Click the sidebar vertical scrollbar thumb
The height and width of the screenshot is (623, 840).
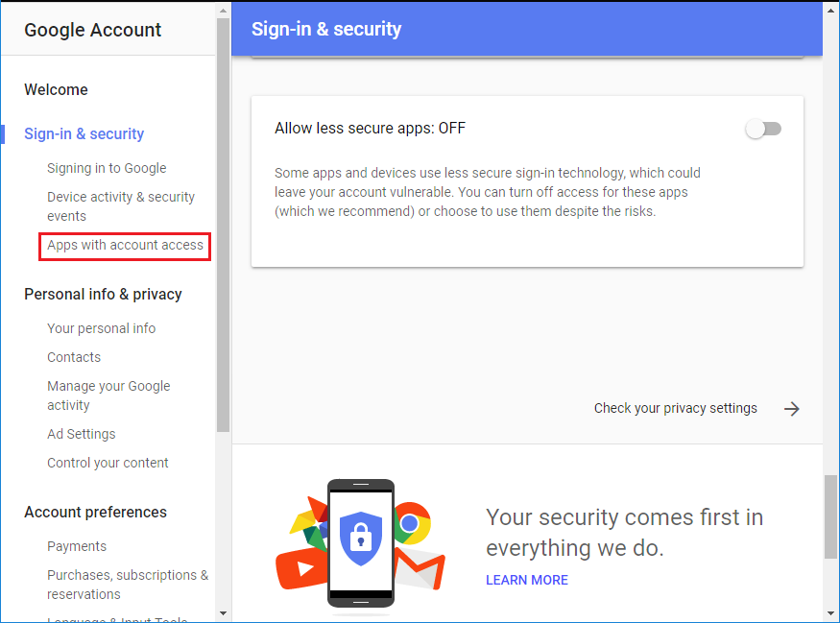(224, 225)
